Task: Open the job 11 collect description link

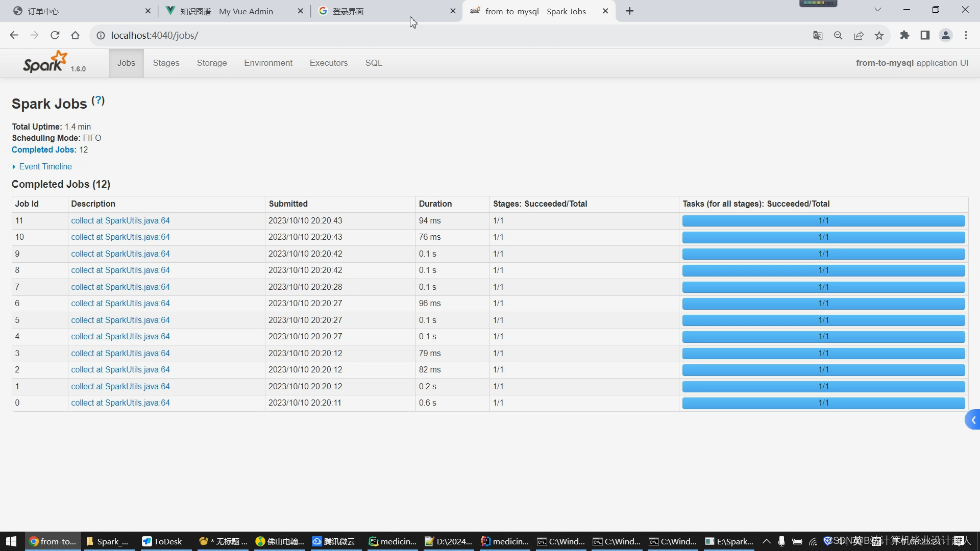Action: coord(120,220)
